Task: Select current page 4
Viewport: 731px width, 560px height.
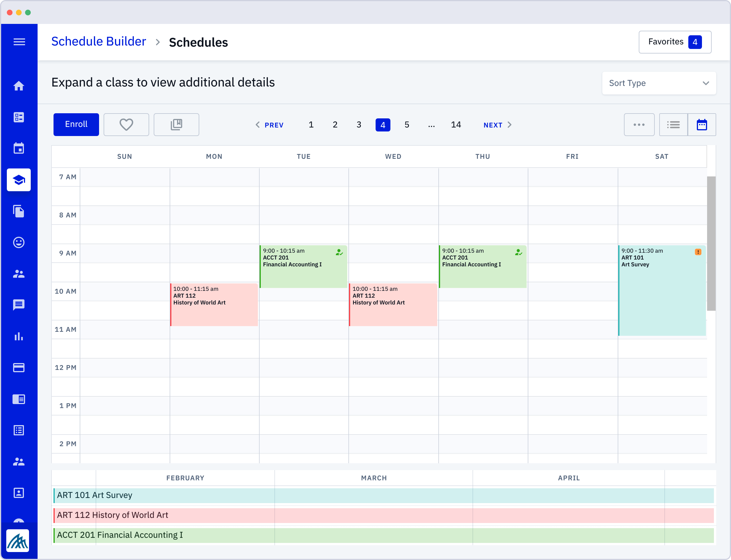Action: click(x=383, y=125)
